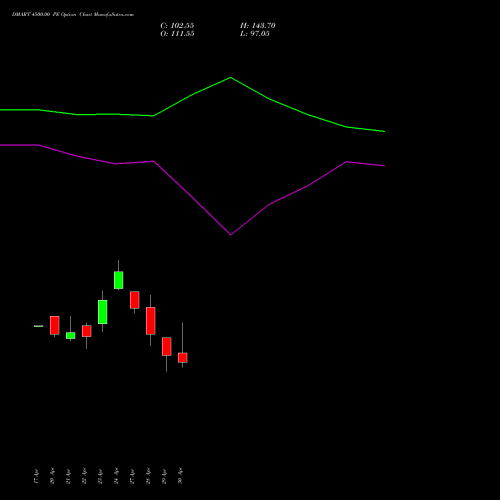
Task: Select the red candle above 27 Apr
Action: click(x=134, y=300)
